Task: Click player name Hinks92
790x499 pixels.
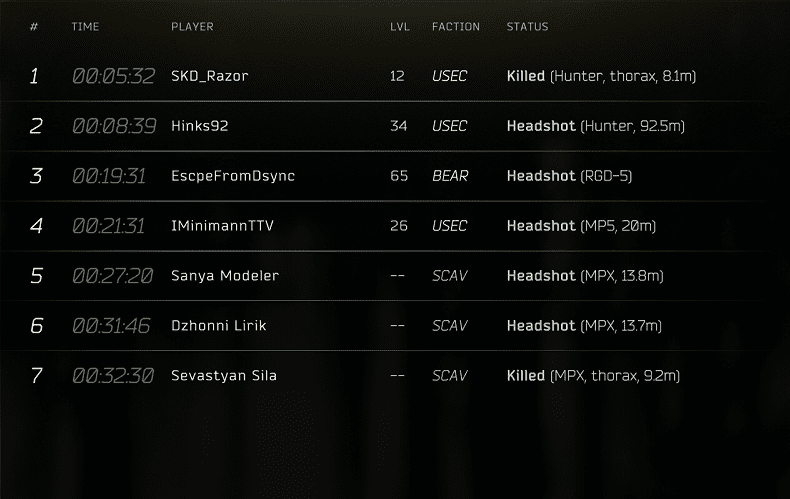Action: [200, 126]
